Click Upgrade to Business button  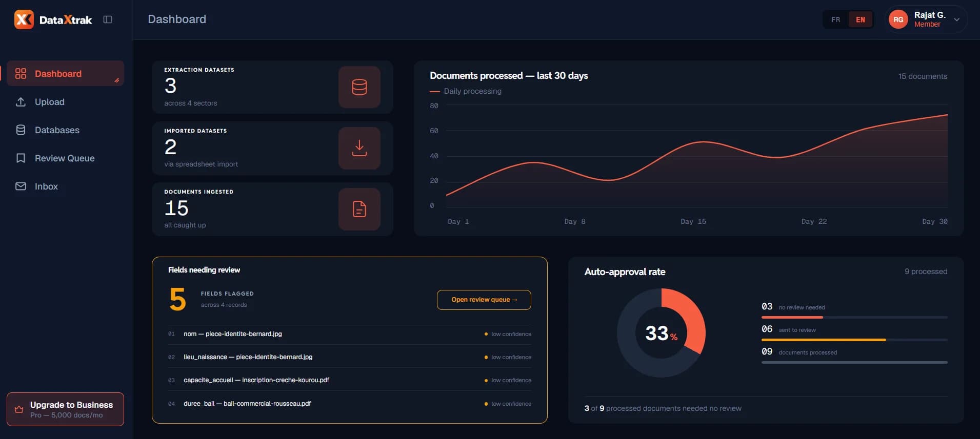pyautogui.click(x=65, y=409)
